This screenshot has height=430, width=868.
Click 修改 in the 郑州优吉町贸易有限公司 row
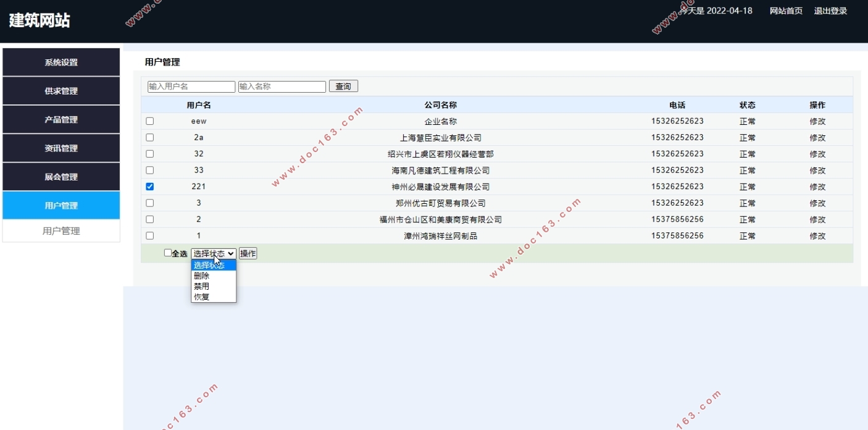(x=817, y=203)
